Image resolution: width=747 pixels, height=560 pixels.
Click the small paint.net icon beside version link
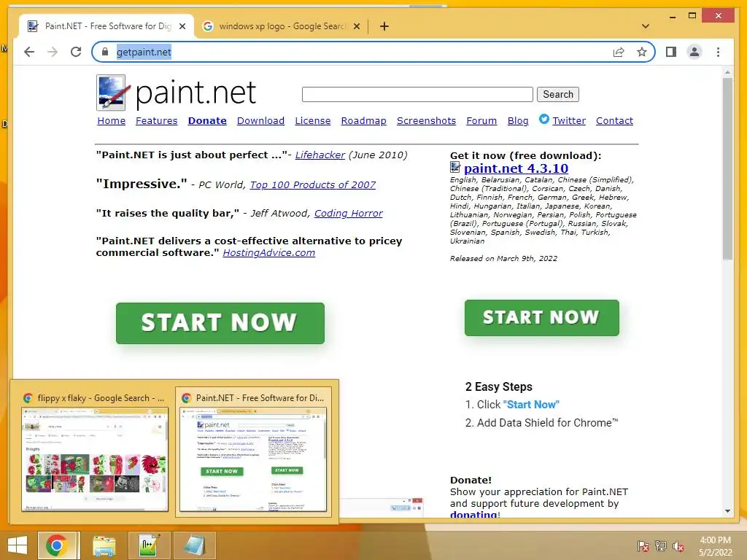click(x=455, y=168)
